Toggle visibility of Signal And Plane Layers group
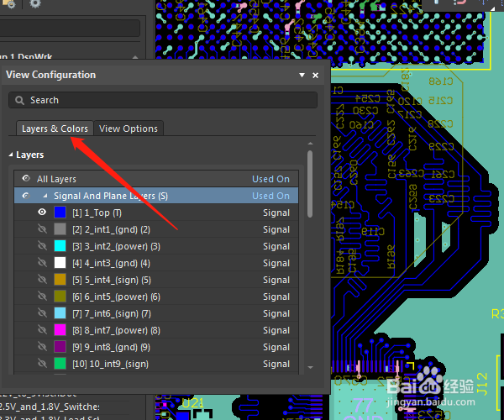 [26, 196]
